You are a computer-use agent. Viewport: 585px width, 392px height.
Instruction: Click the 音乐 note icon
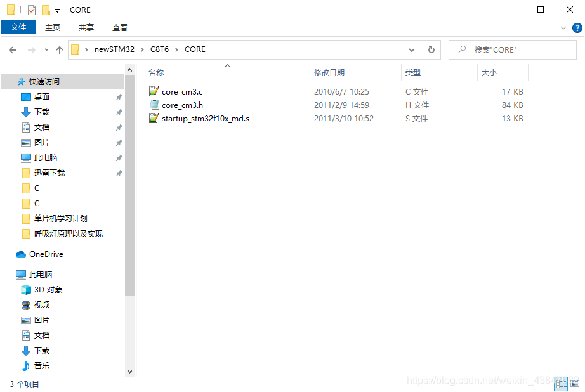26,366
